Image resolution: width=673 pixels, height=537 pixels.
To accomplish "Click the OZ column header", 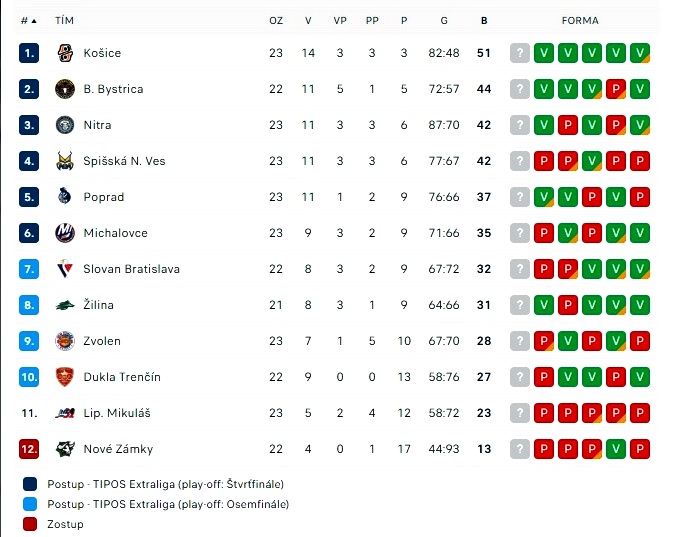I will coord(276,21).
